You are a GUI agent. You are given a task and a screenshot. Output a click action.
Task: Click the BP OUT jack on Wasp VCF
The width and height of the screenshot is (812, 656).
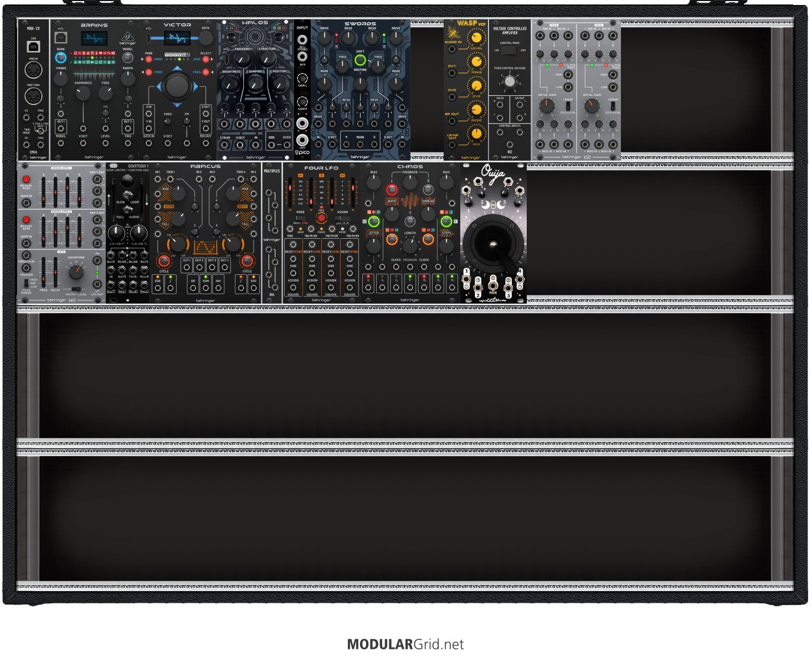point(453,121)
